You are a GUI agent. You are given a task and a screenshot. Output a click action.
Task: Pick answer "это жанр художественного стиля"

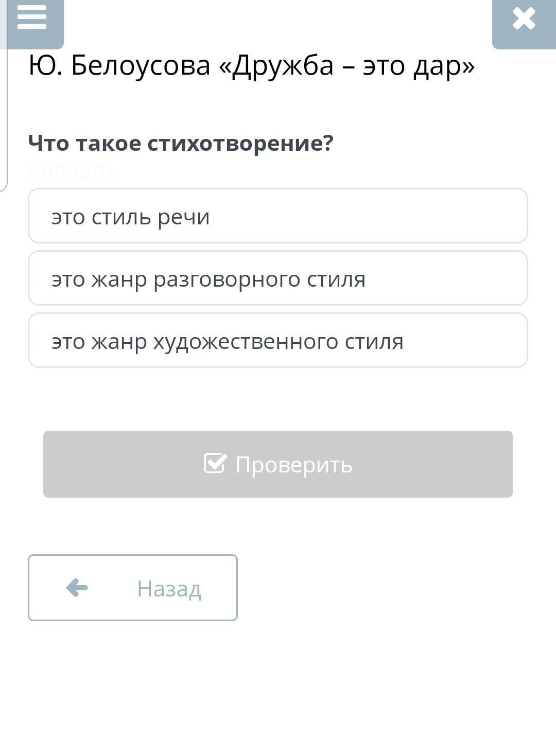coord(277,341)
